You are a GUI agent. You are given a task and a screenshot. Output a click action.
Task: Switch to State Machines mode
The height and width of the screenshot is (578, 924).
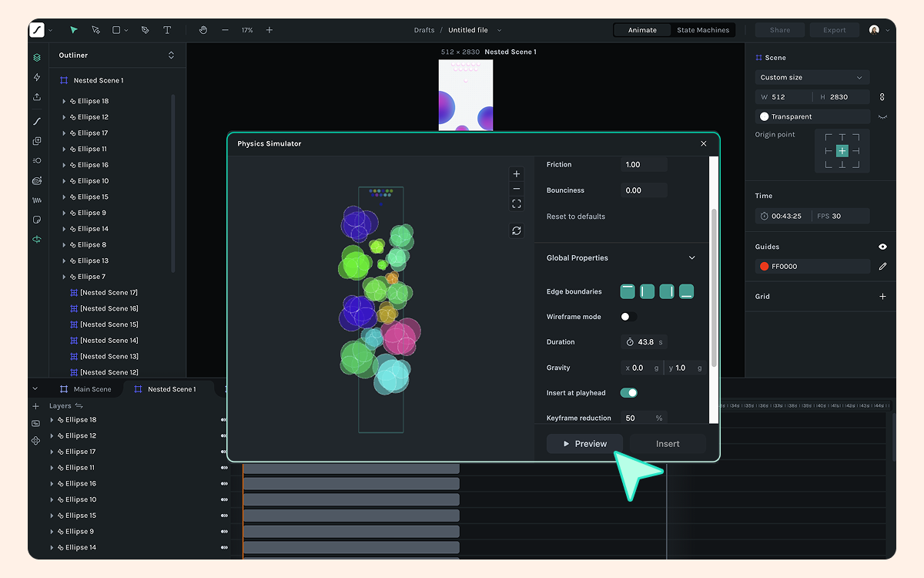702,30
